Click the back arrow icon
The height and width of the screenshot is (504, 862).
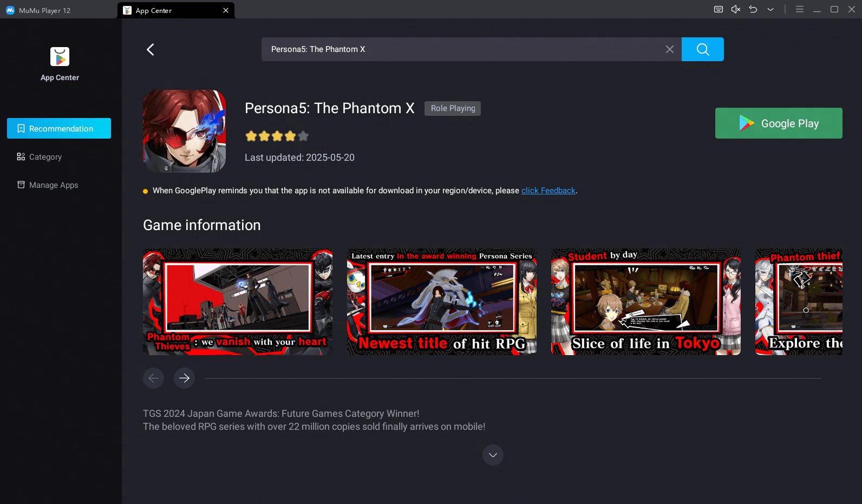(151, 49)
